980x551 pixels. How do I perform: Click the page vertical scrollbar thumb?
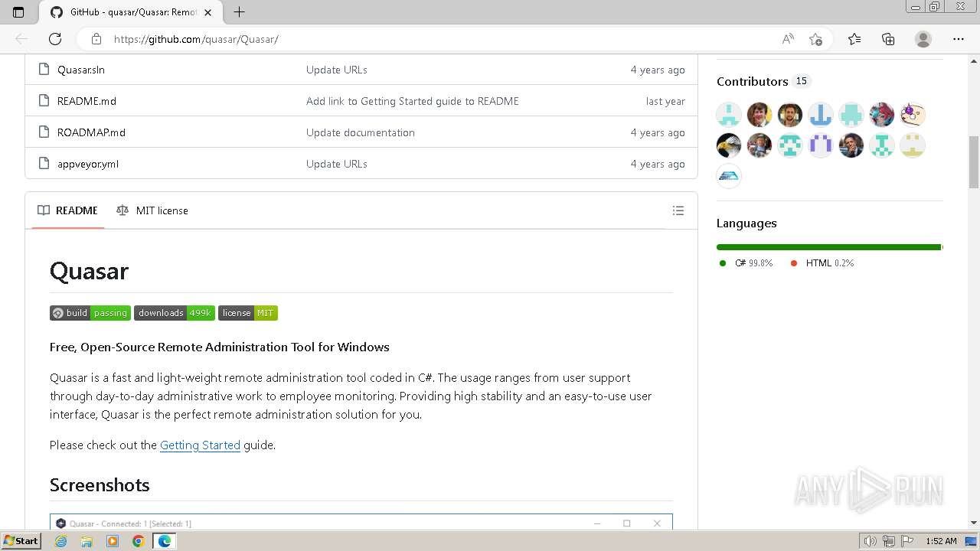(974, 161)
